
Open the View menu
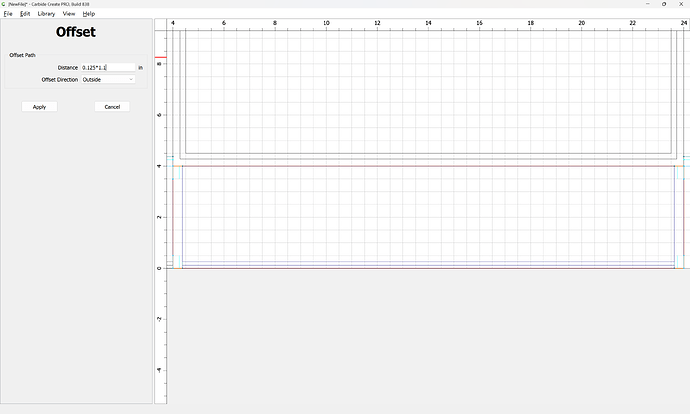click(69, 14)
